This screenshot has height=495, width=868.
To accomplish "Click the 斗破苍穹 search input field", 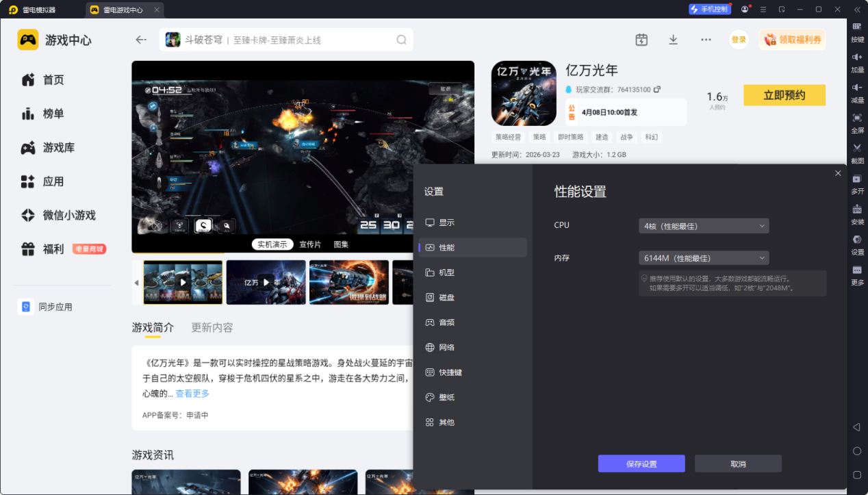I will click(288, 40).
